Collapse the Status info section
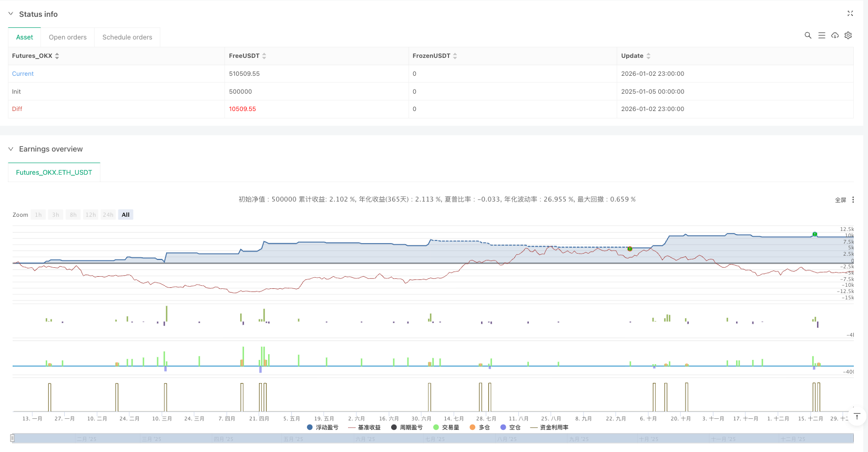This screenshot has width=868, height=452. click(11, 14)
